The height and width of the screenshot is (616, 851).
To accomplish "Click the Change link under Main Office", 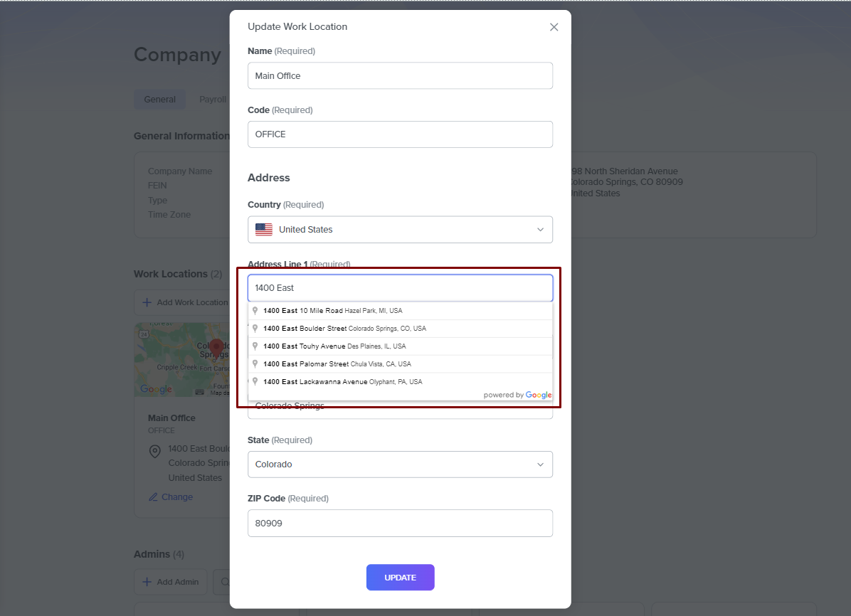I will click(x=177, y=497).
